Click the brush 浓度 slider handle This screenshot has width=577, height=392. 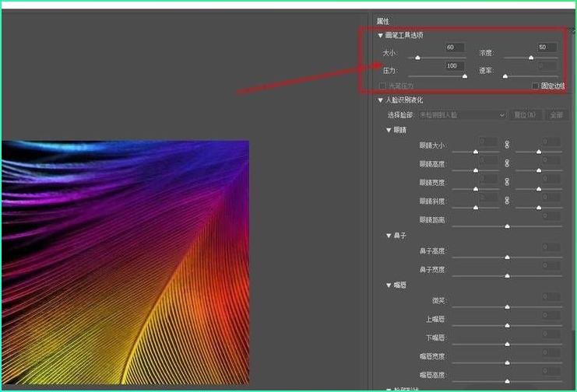[531, 58]
